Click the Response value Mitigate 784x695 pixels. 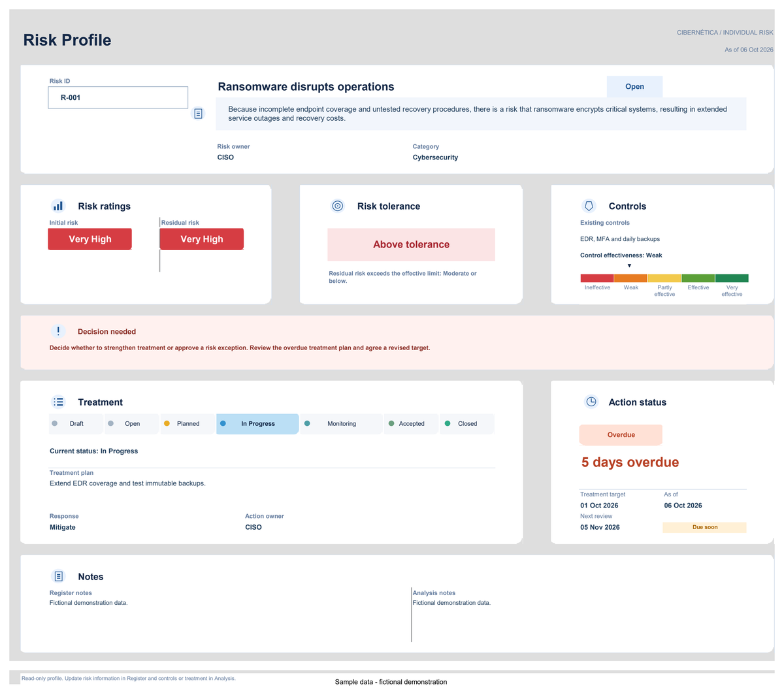tap(63, 527)
